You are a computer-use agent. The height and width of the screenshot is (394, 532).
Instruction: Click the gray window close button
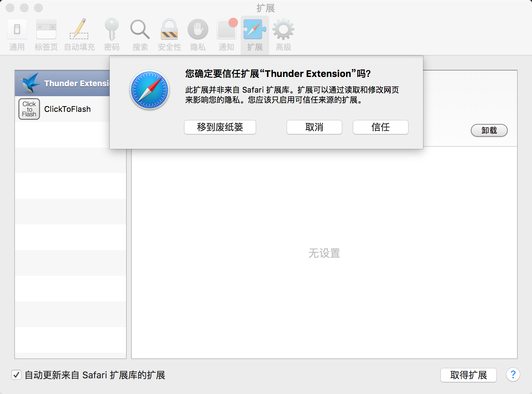pyautogui.click(x=10, y=8)
